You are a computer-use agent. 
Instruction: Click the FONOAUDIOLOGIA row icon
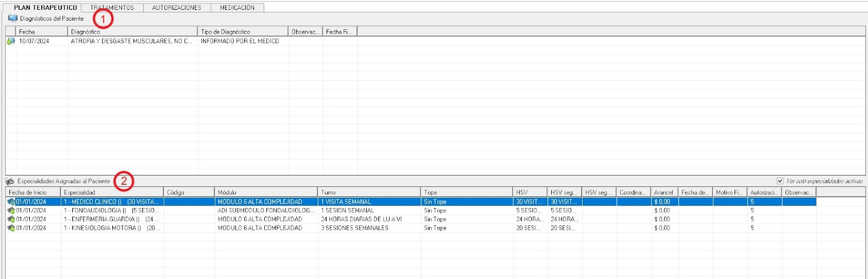pyautogui.click(x=11, y=211)
